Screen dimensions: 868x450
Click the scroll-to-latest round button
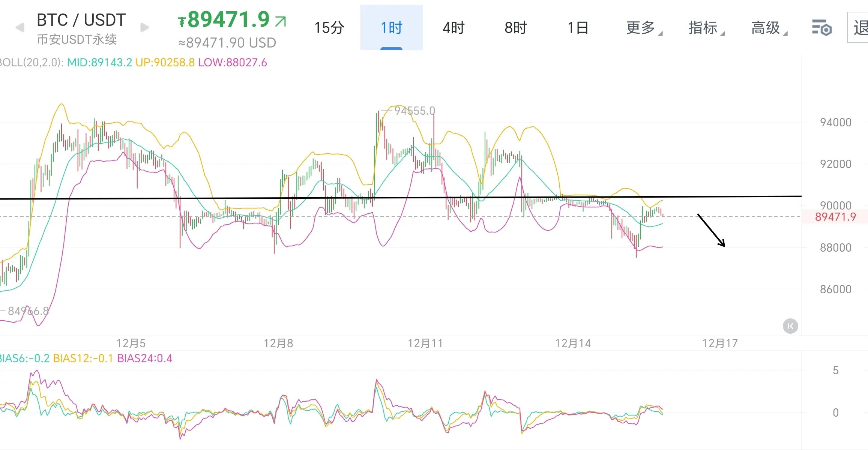790,326
